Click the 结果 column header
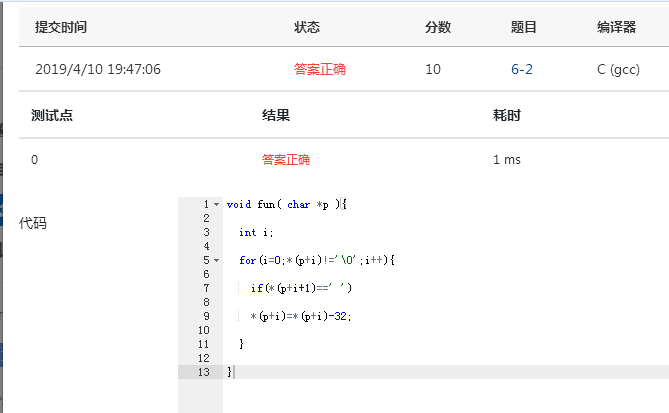Image resolution: width=669 pixels, height=413 pixels. point(276,115)
